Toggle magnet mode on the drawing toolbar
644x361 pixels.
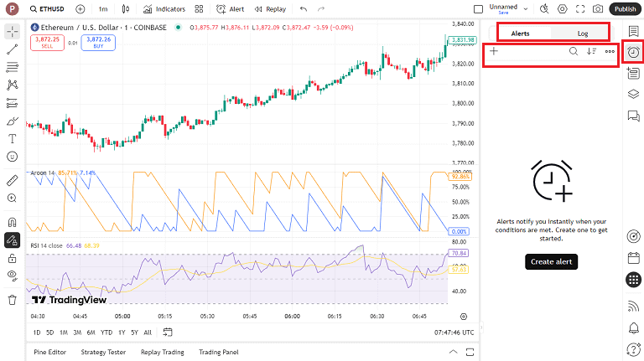[13, 222]
